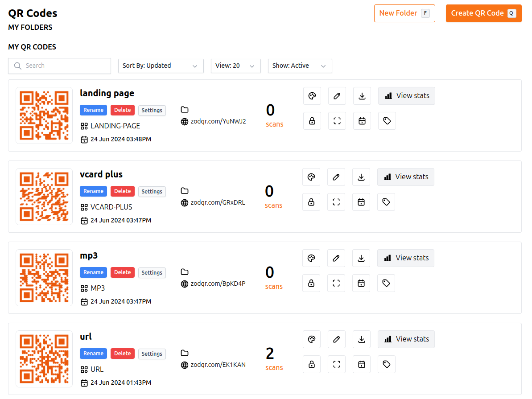Open the Sort By: Updated dropdown
Image resolution: width=532 pixels, height=399 pixels.
[161, 66]
